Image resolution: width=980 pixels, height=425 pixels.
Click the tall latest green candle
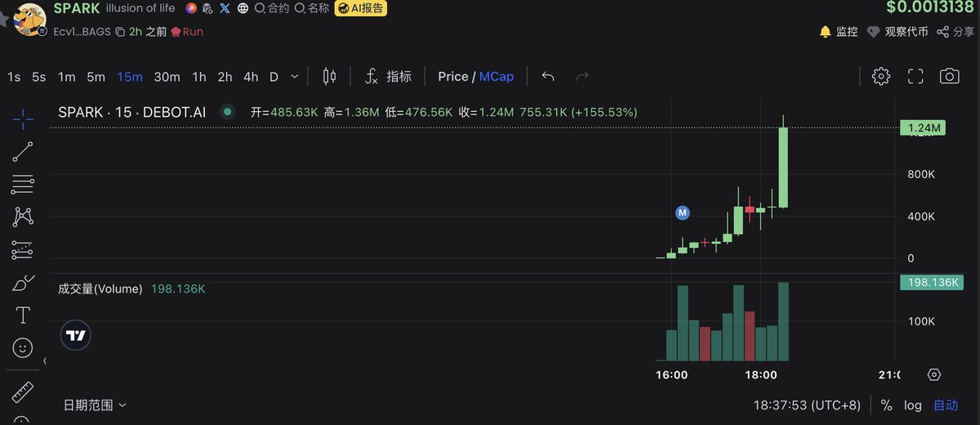tap(783, 168)
